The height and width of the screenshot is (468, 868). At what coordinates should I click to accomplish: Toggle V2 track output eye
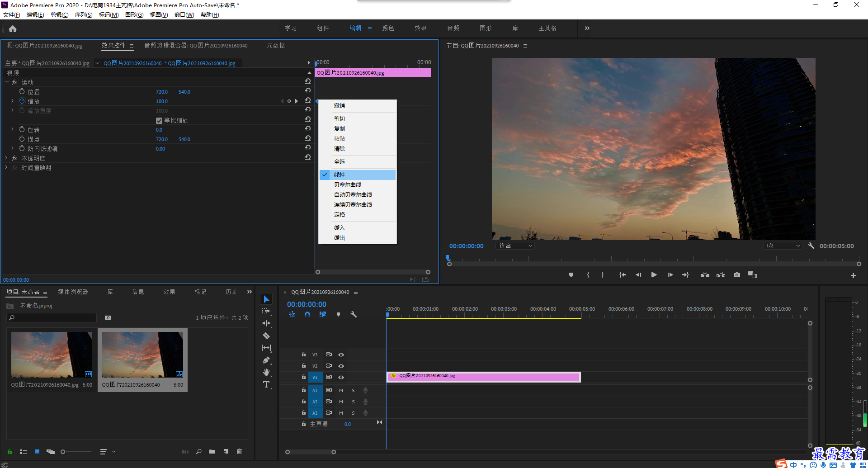(341, 366)
